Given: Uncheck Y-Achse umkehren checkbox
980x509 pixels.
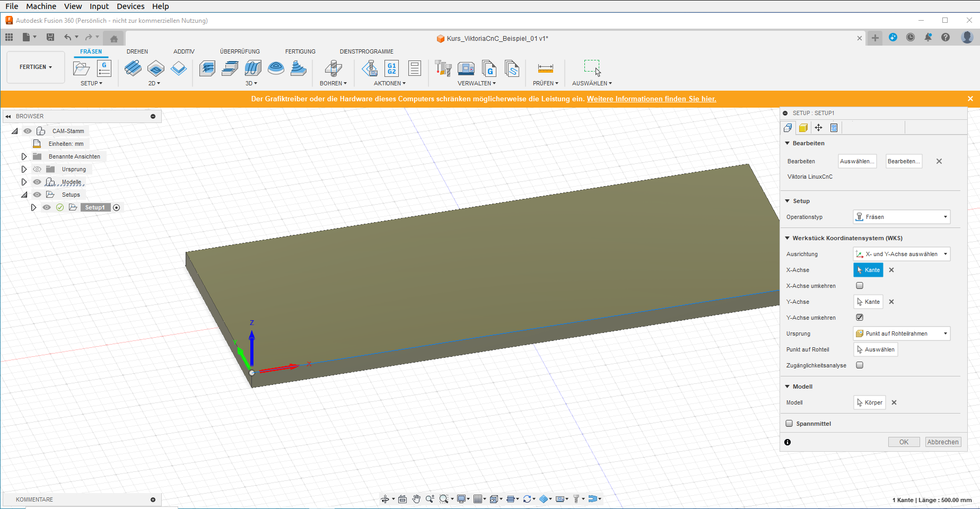Looking at the screenshot, I should [x=860, y=318].
